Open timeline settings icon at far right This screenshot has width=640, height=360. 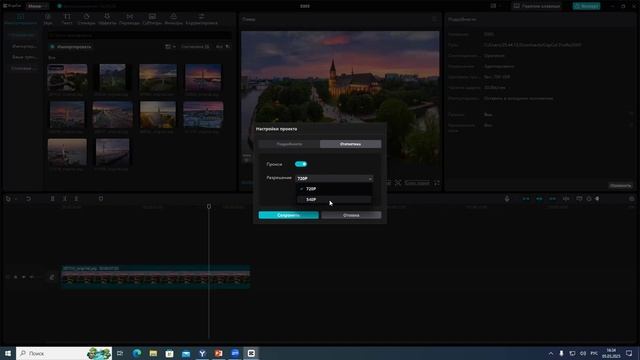pyautogui.click(x=631, y=199)
